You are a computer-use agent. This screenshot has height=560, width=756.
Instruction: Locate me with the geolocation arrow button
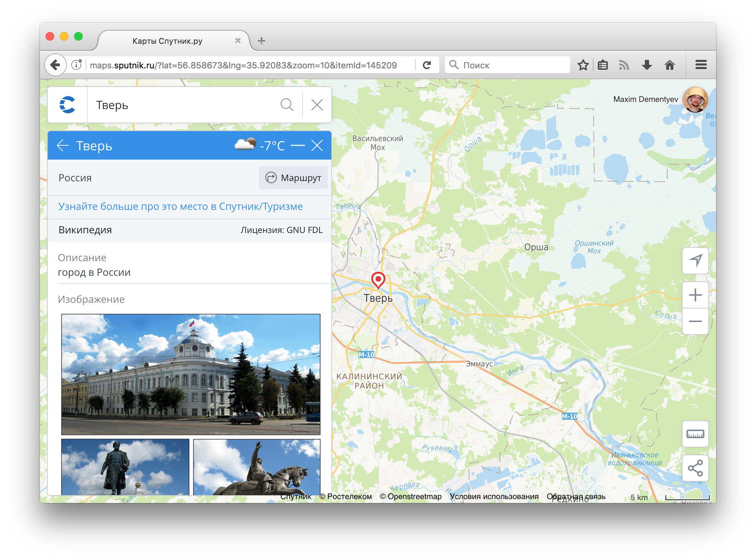(695, 260)
